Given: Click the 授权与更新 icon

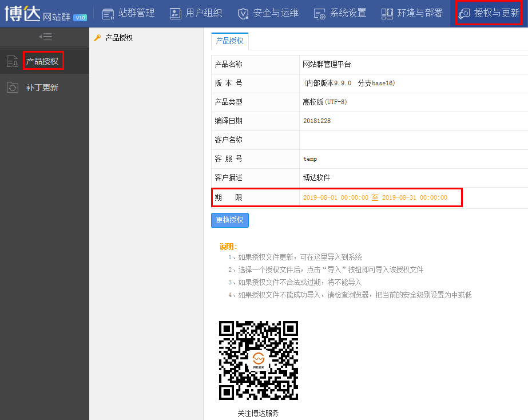Looking at the screenshot, I should 465,13.
